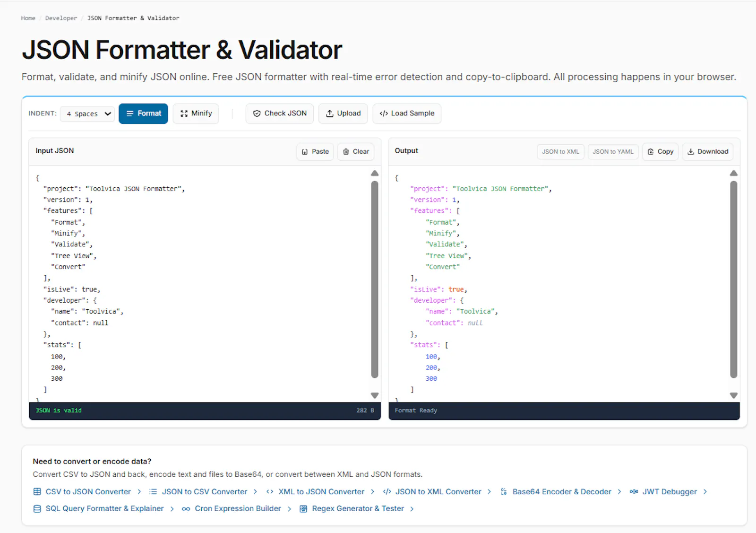This screenshot has width=756, height=533.
Task: Download the formatted output
Action: (707, 152)
